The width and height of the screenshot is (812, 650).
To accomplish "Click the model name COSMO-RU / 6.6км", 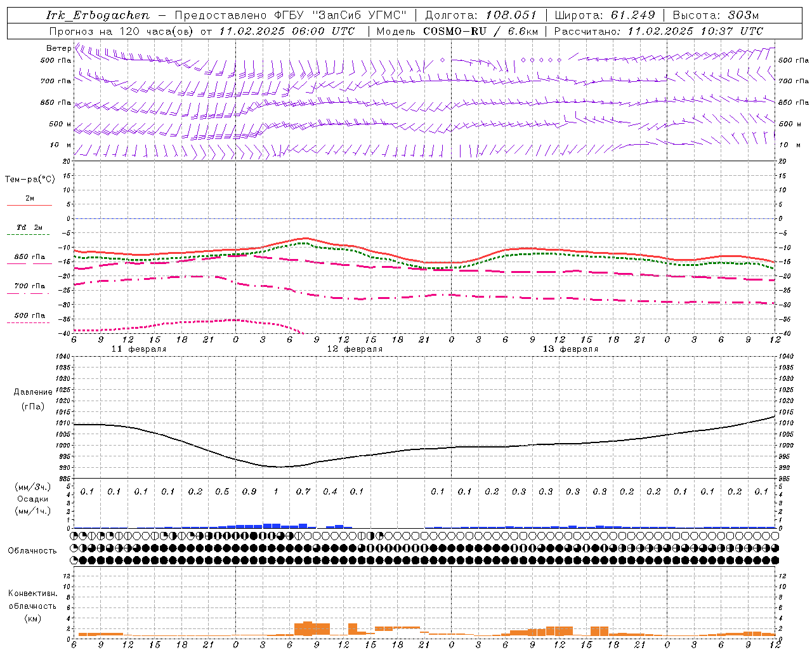I will point(480,31).
